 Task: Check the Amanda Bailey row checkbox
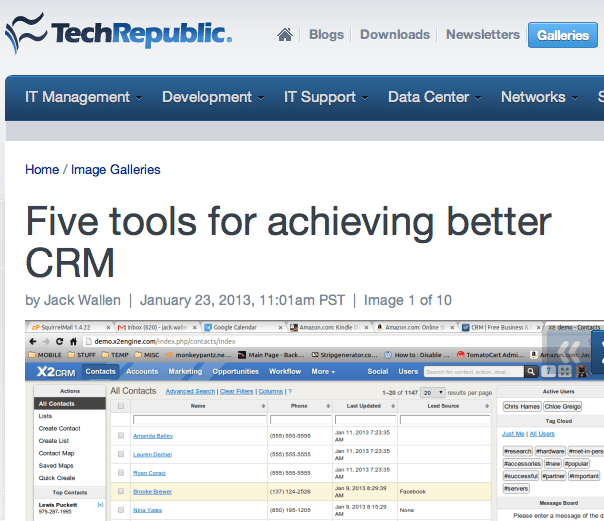tap(121, 435)
